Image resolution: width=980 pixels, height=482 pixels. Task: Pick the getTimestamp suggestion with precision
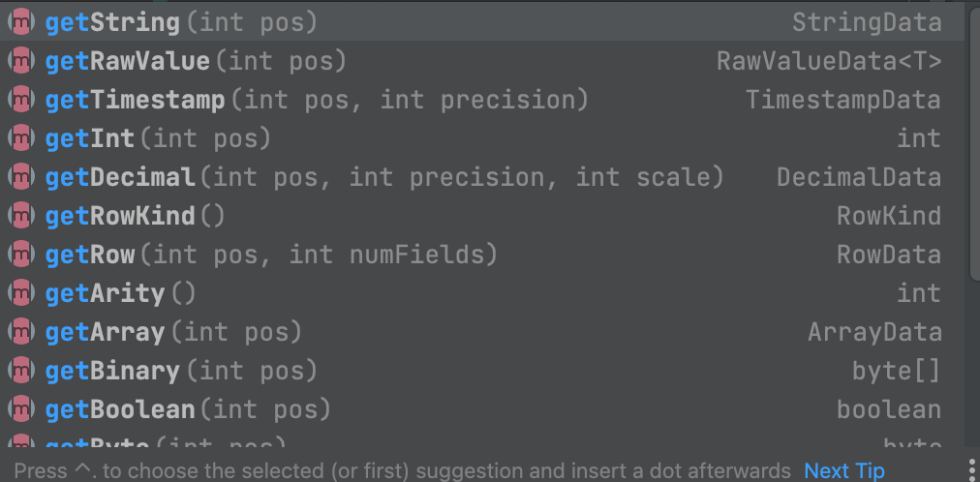click(x=482, y=101)
